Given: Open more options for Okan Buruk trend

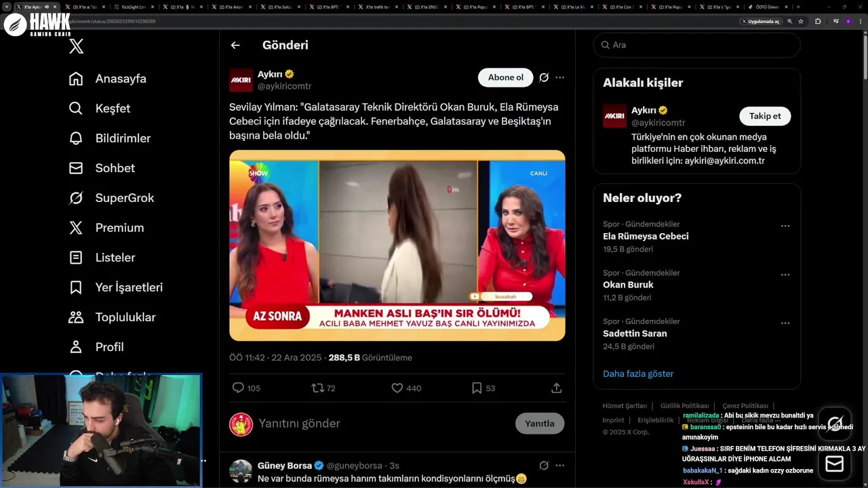Looking at the screenshot, I should point(785,274).
